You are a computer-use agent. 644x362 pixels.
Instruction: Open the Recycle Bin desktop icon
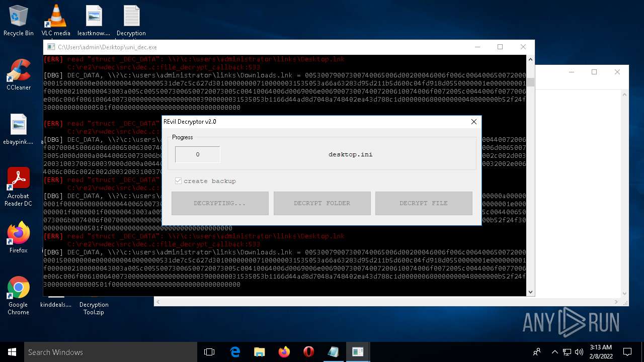tap(19, 20)
